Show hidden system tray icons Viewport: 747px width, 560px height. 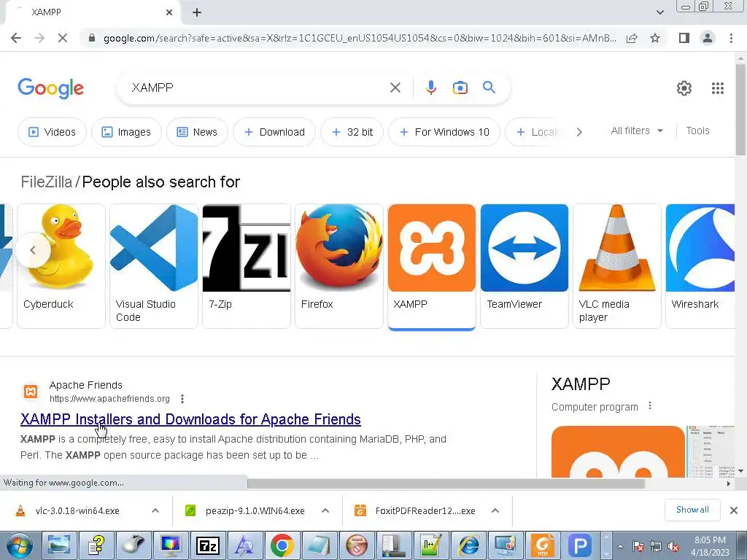point(620,547)
